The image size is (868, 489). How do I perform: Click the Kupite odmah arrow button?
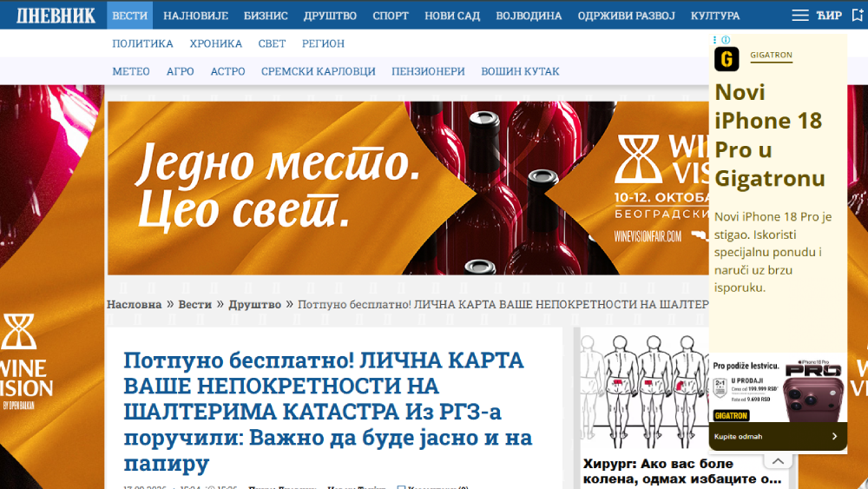coord(778,436)
